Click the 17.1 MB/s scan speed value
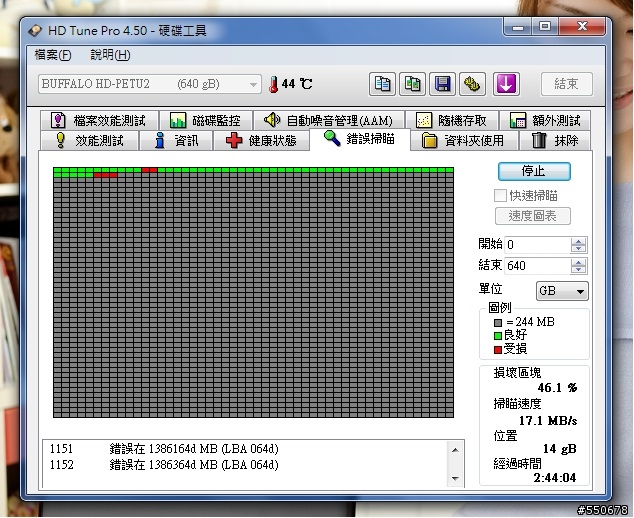This screenshot has height=518, width=634. point(548,421)
